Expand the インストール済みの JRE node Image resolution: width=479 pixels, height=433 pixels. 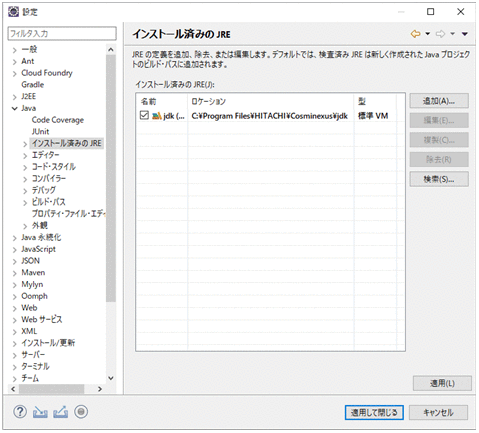25,144
